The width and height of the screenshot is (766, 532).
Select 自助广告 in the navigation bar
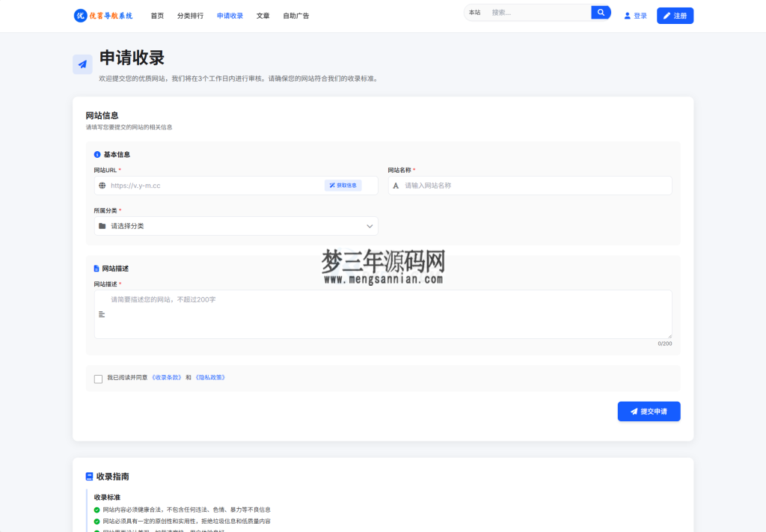pyautogui.click(x=296, y=15)
